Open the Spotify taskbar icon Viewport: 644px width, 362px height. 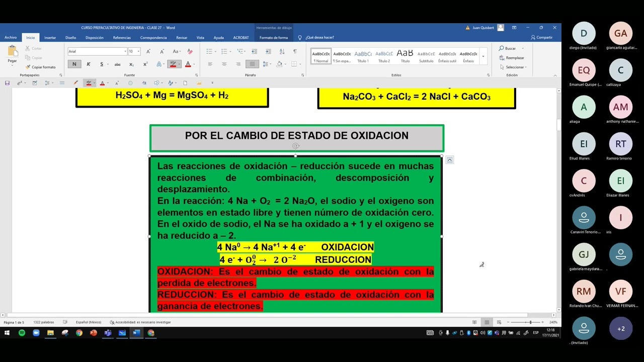22,333
